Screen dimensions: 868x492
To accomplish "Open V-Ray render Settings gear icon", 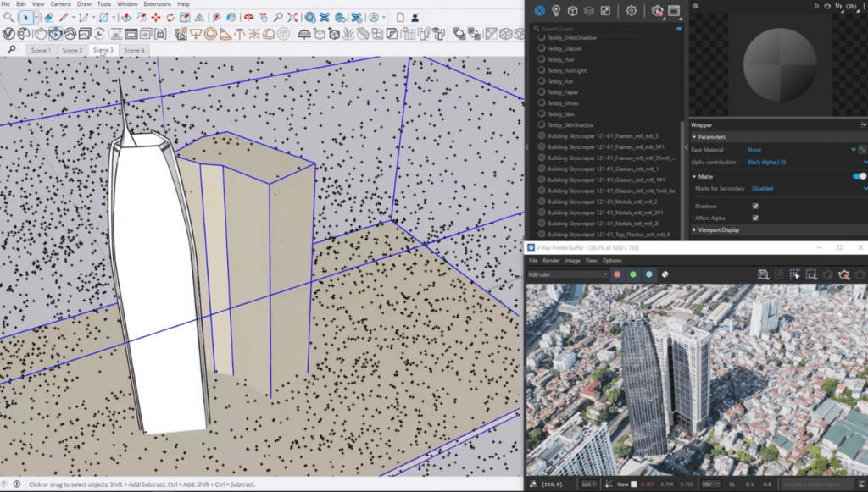I will click(632, 10).
